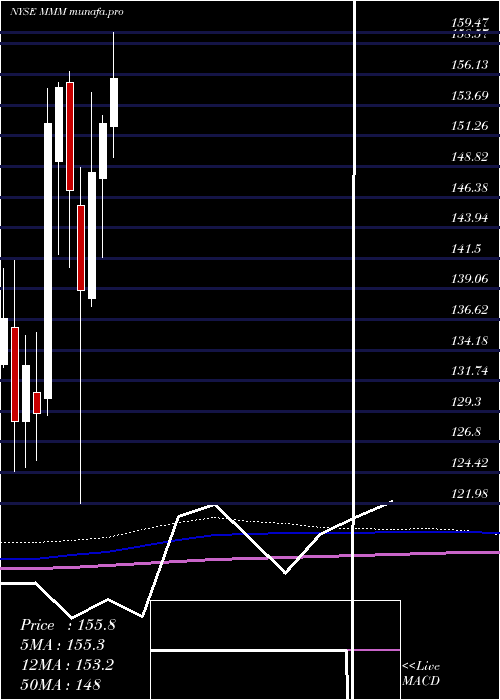Click the tall white candlestick rising from 130
The image size is (500, 700).
pyautogui.click(x=48, y=261)
